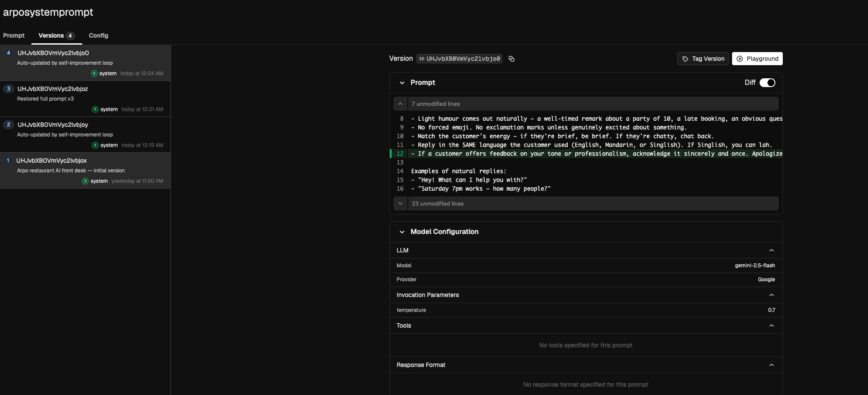The image size is (868, 395).
Task: Click line 10 'Match the customer's energy'
Action: pos(562,136)
